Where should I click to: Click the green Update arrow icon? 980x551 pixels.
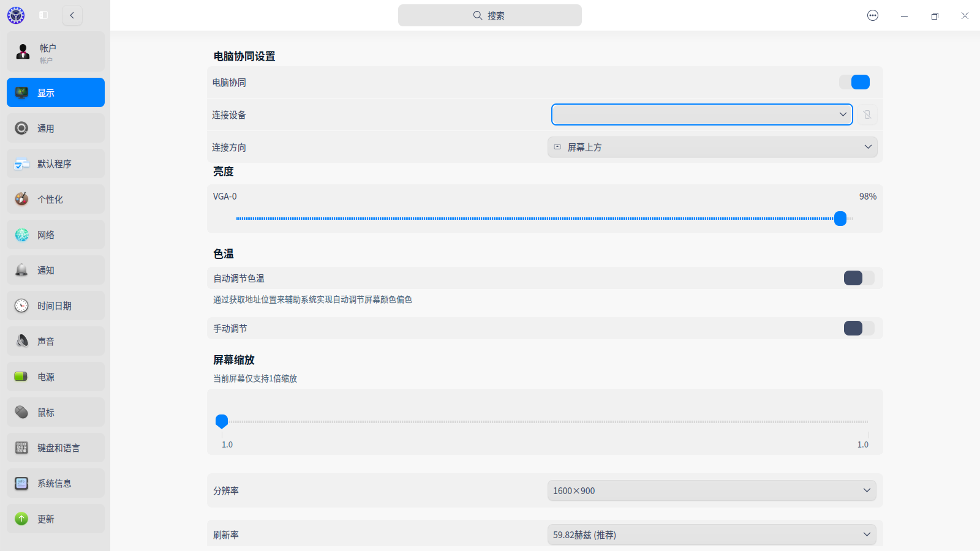pyautogui.click(x=21, y=519)
